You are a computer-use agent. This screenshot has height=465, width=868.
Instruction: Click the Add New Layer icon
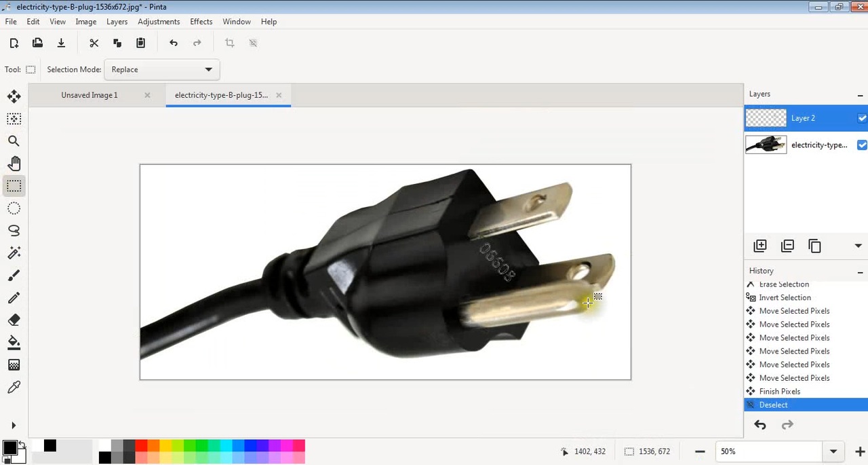pos(760,246)
